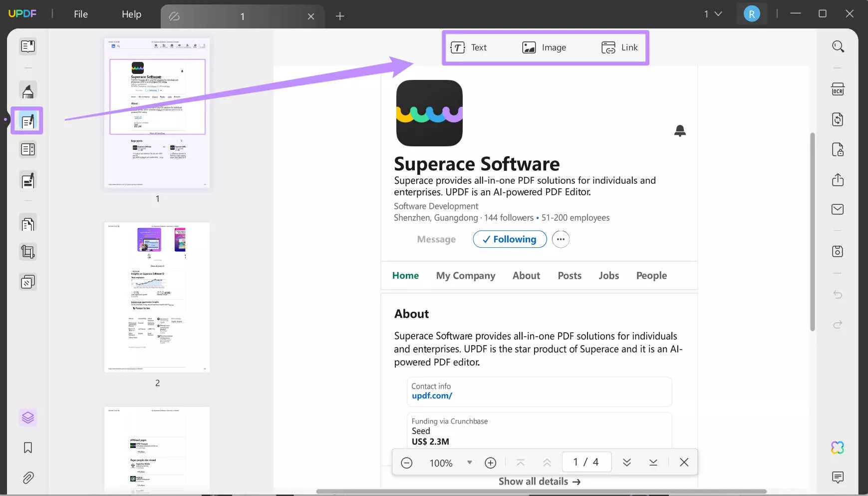The width and height of the screenshot is (868, 496).
Task: Open the Attachments paperclip panel
Action: pyautogui.click(x=28, y=478)
